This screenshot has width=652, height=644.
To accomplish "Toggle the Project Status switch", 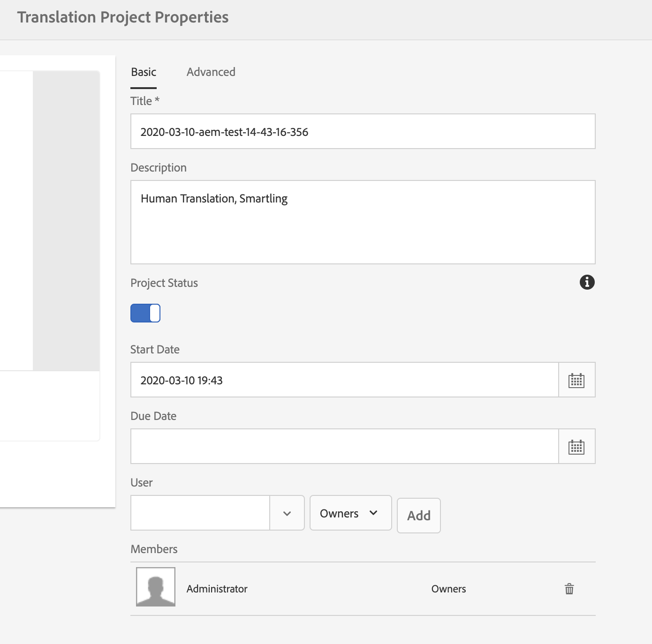I will 145,313.
